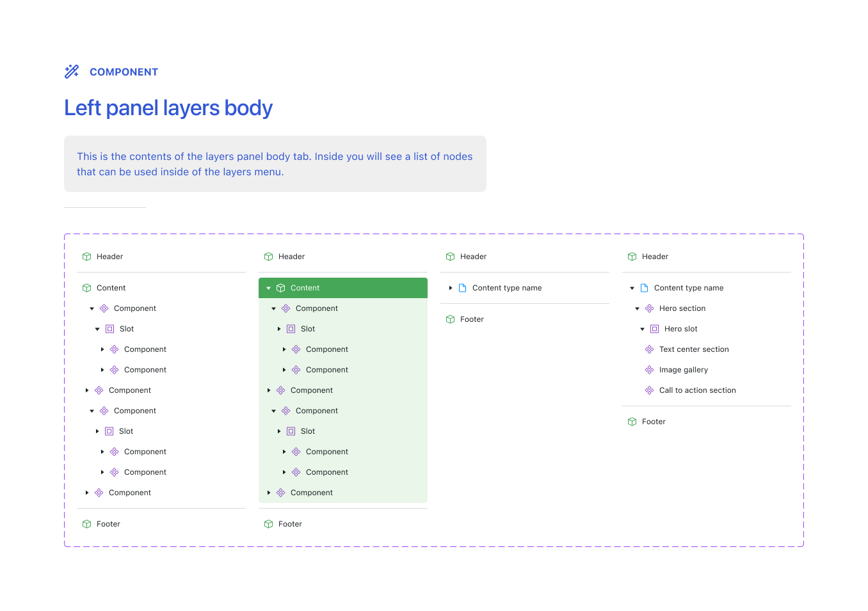Image resolution: width=868 pixels, height=611 pixels.
Task: Click the Hero slot icon
Action: click(654, 328)
